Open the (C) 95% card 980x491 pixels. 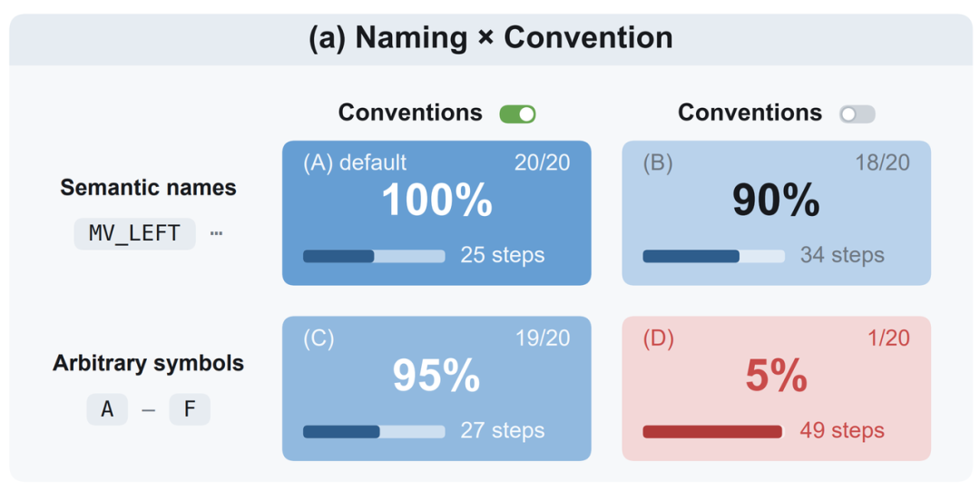(436, 388)
